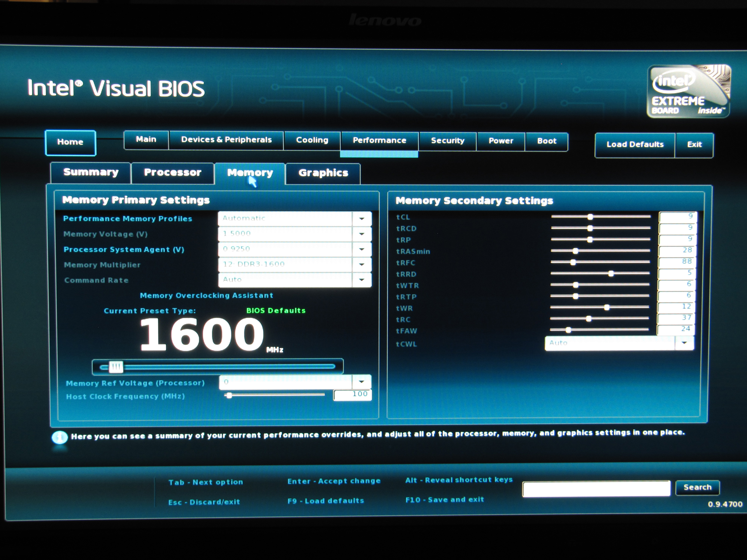
Task: Select the Memory sub-tab
Action: [250, 173]
